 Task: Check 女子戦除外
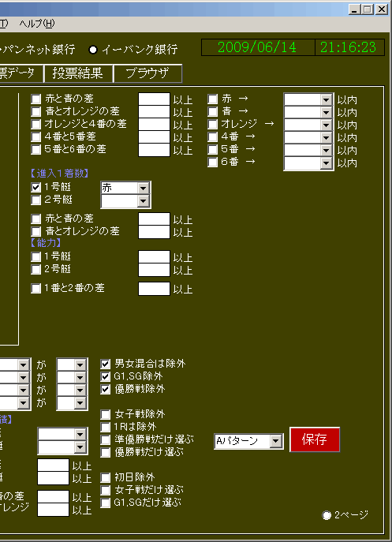click(106, 414)
